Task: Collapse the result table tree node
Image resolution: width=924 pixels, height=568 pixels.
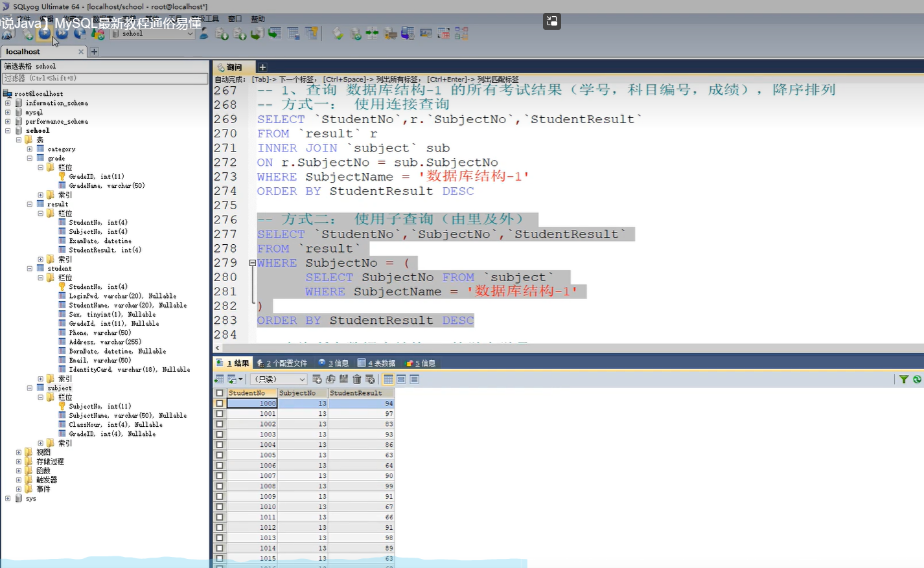Action: point(30,204)
